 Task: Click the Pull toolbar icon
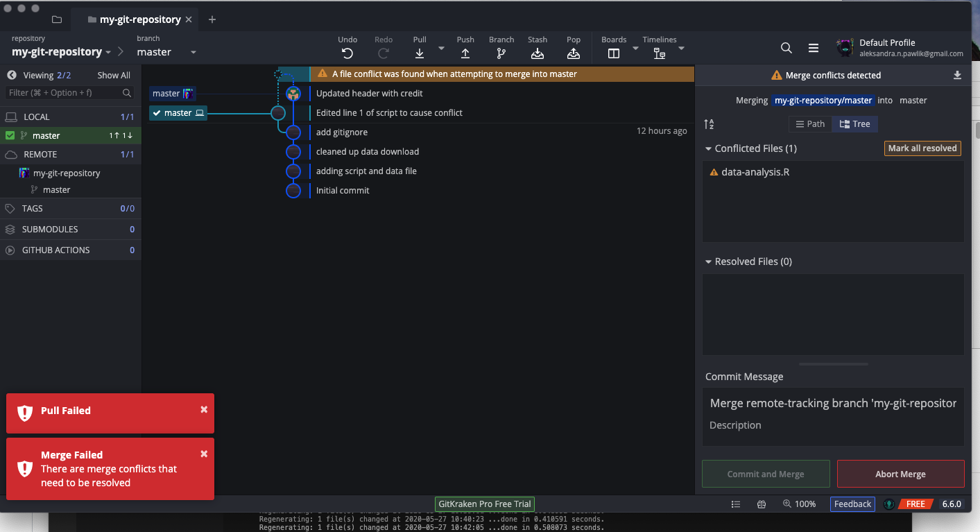tap(420, 53)
